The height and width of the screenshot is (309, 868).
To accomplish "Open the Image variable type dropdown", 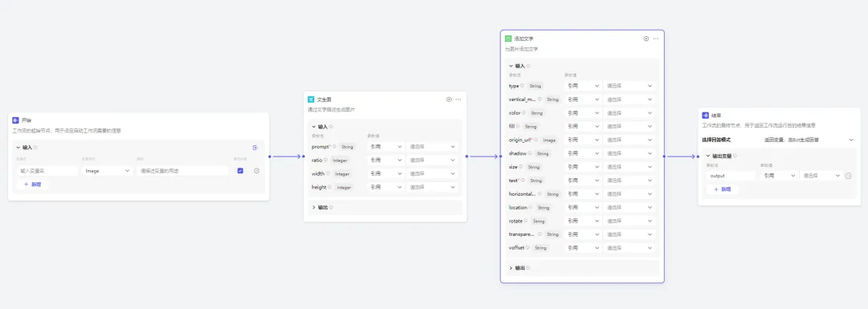I will (x=106, y=171).
